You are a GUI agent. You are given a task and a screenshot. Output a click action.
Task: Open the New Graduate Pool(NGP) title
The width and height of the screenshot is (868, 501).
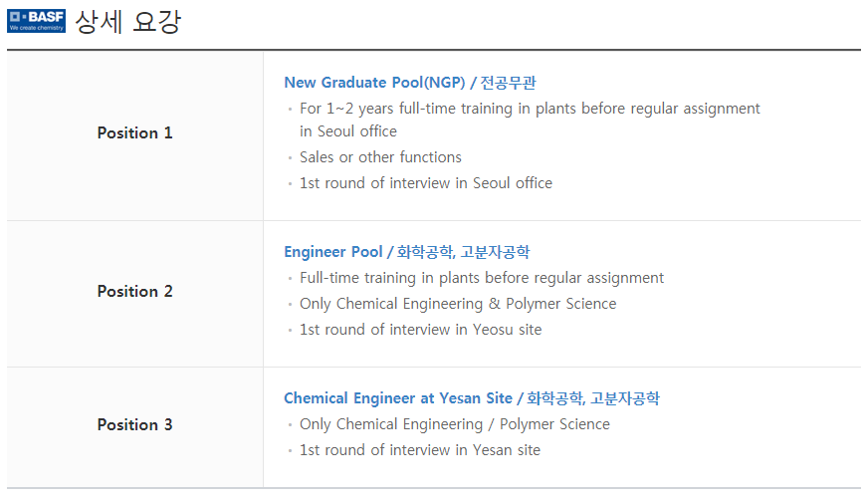(x=374, y=83)
